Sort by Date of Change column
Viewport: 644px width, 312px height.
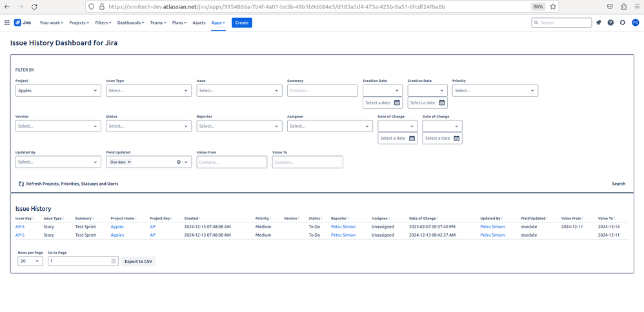(x=423, y=219)
